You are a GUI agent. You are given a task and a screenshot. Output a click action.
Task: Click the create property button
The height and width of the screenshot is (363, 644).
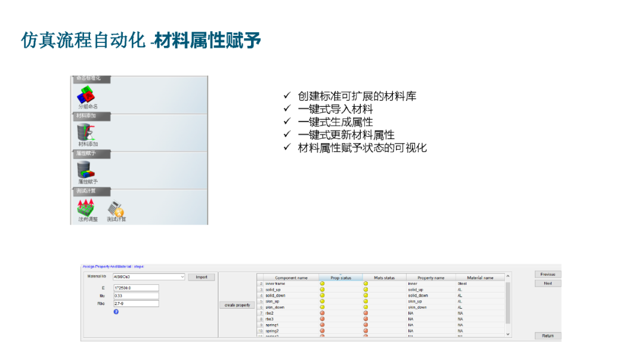(237, 305)
